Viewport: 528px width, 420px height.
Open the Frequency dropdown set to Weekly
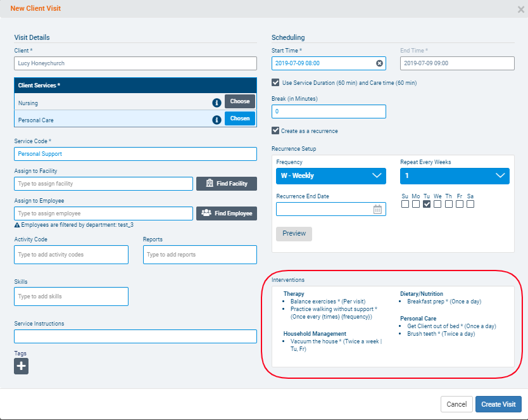point(330,175)
